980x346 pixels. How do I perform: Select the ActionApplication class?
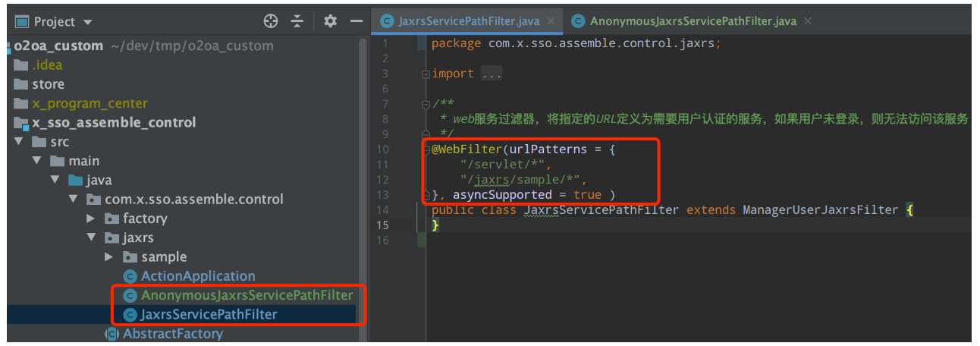(197, 276)
